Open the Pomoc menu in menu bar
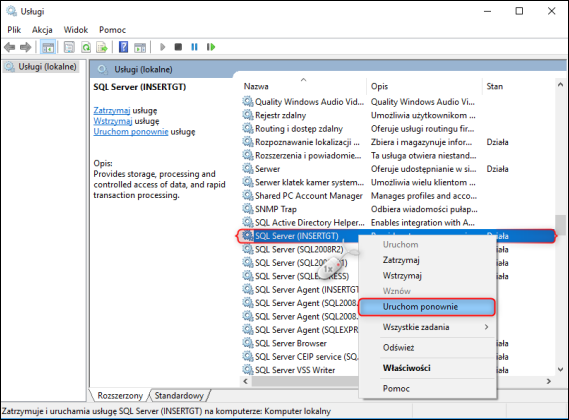 [112, 30]
